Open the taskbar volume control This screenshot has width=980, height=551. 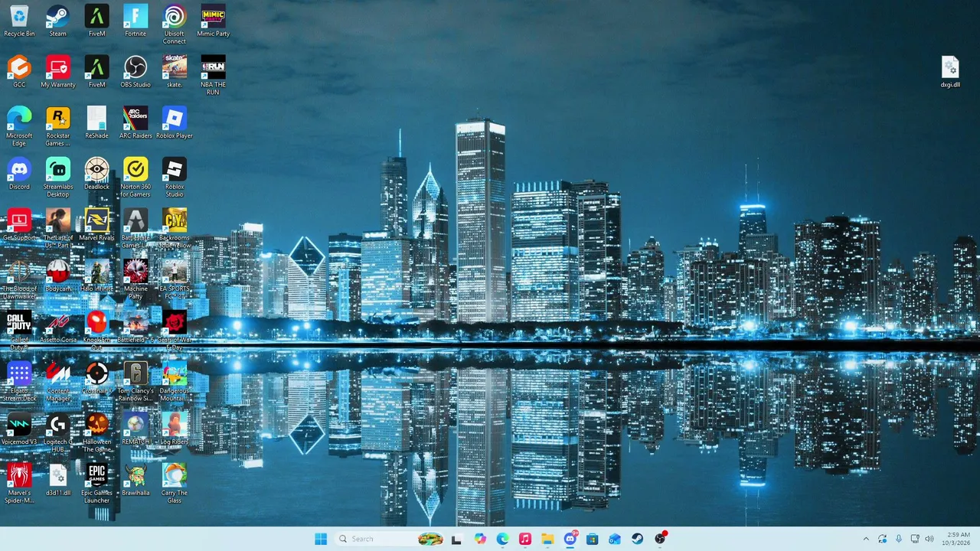click(929, 539)
